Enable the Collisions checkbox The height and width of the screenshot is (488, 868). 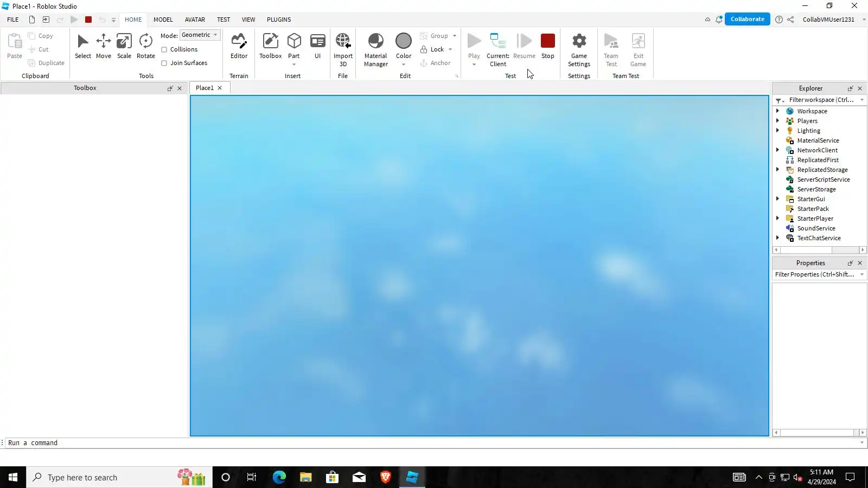pyautogui.click(x=164, y=49)
